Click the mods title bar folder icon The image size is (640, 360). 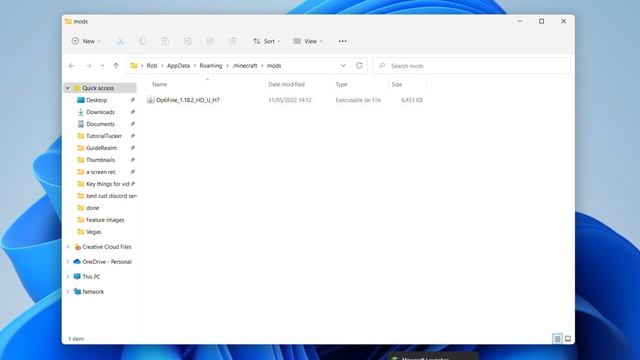pyautogui.click(x=69, y=21)
